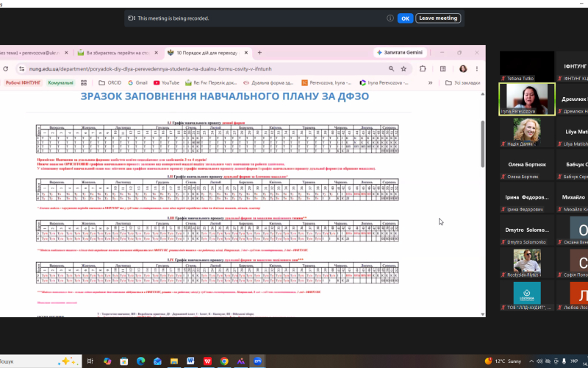Click OK on the recording notice
The width and height of the screenshot is (588, 368).
tap(405, 18)
